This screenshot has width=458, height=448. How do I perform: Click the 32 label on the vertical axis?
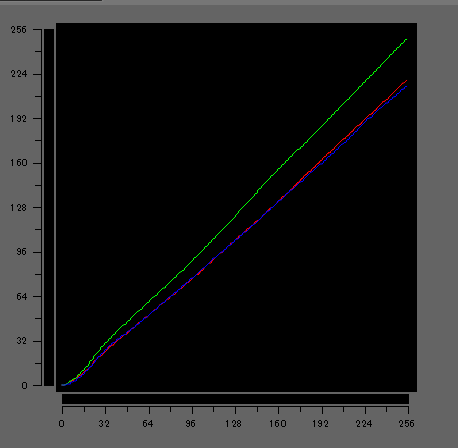point(21,341)
